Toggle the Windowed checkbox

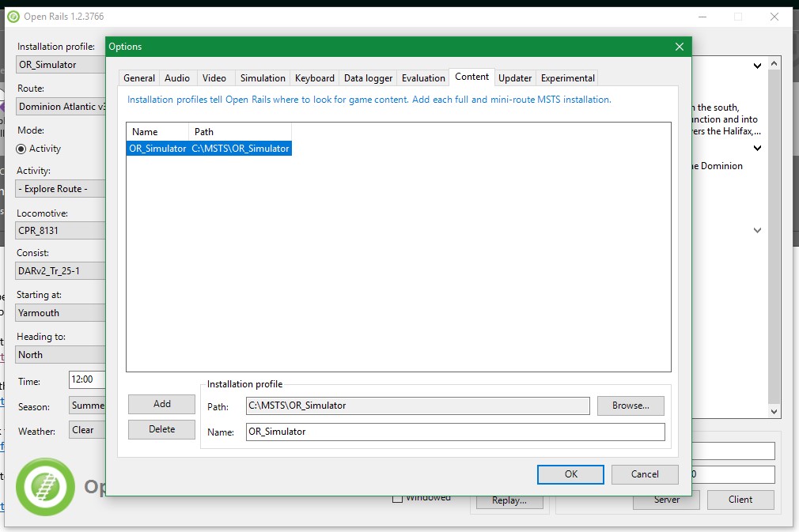coord(398,498)
